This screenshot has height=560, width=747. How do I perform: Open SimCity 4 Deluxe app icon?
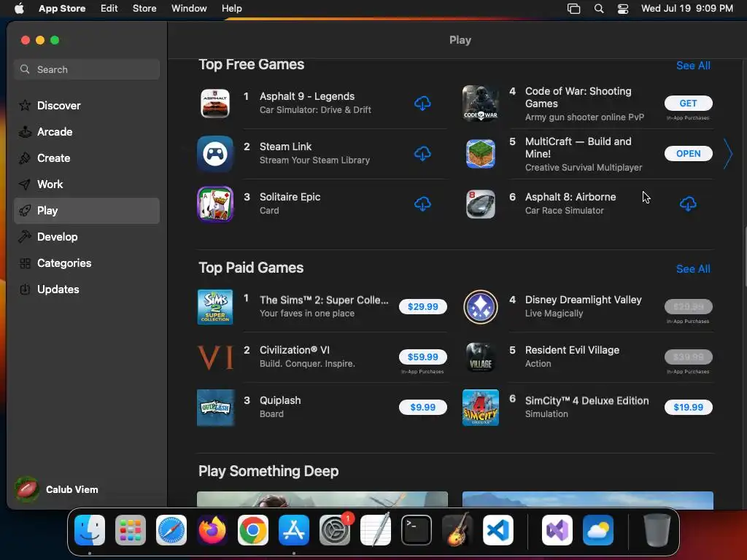coord(480,408)
